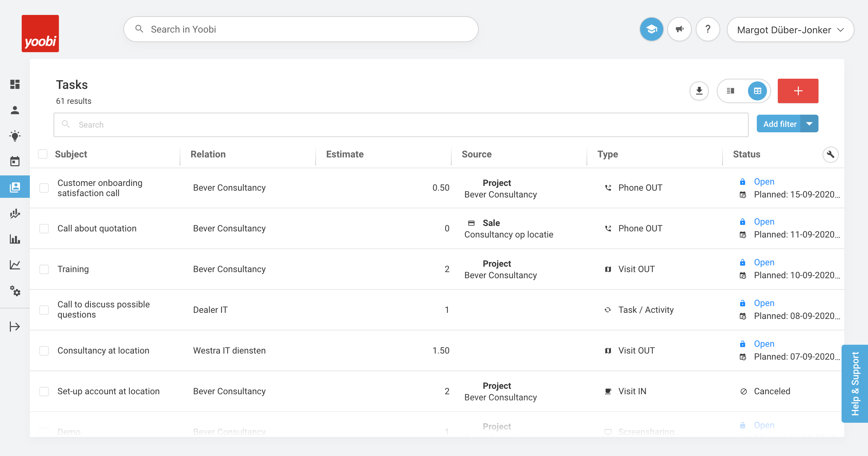Open status Open link for Training row
868x456 pixels.
(x=764, y=262)
